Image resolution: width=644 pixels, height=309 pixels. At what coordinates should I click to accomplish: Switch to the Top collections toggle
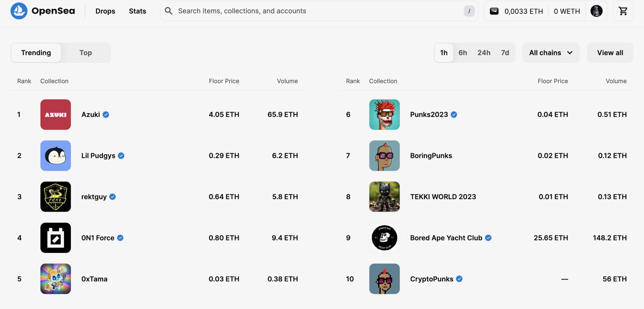[x=86, y=53]
